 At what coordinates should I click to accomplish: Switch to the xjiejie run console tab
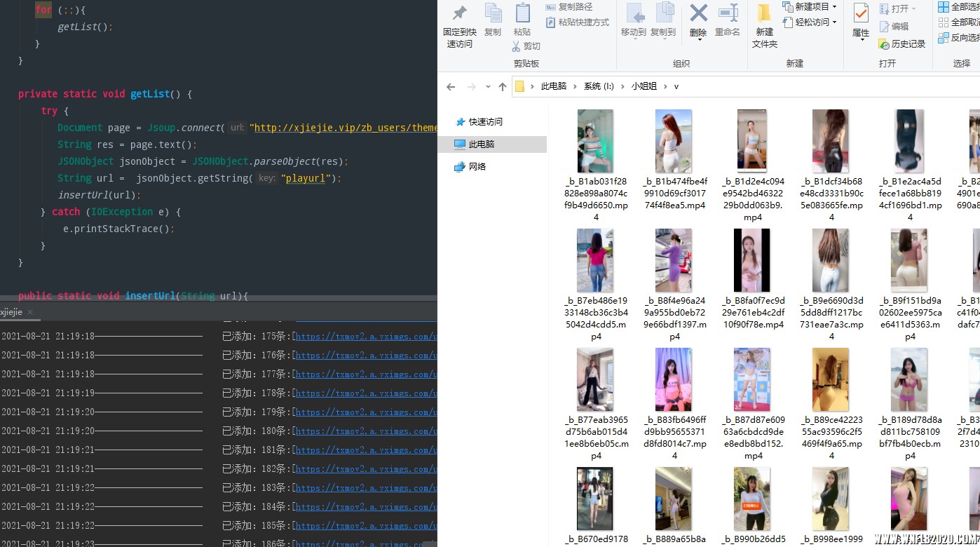[11, 312]
